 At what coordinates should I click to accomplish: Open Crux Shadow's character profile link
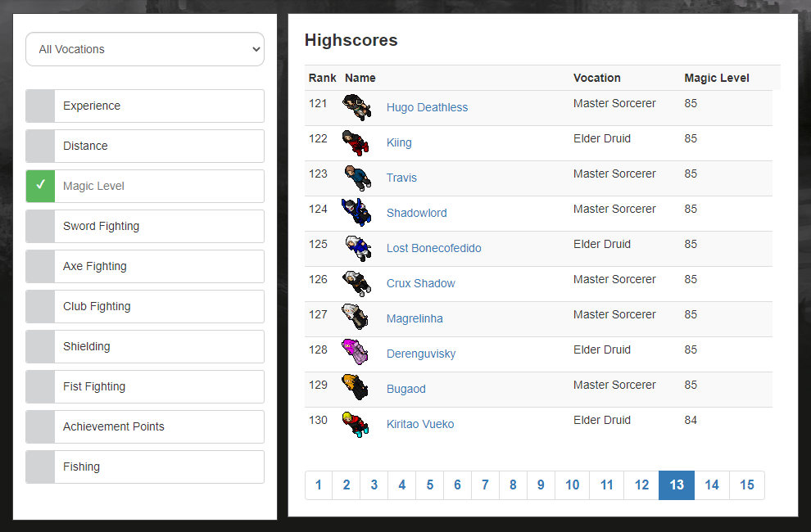pyautogui.click(x=420, y=283)
